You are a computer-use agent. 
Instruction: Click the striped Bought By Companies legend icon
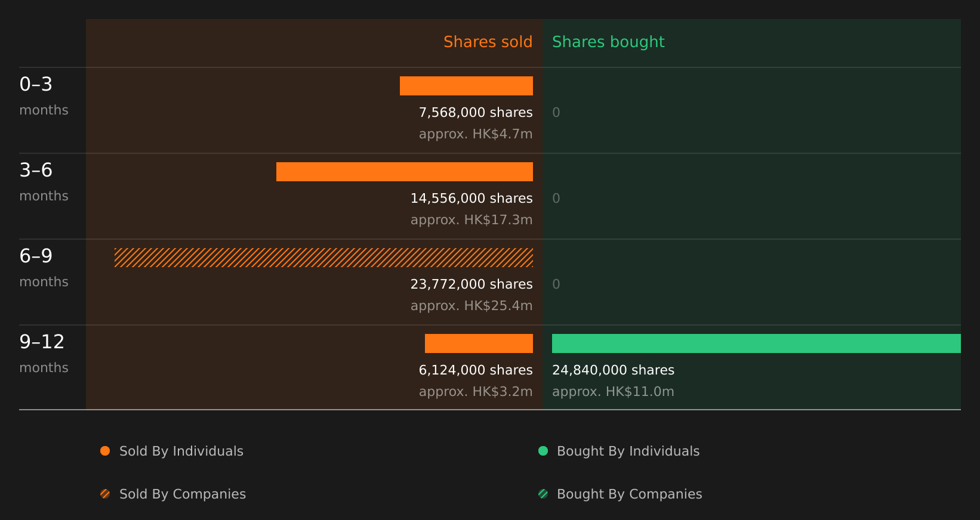(543, 494)
